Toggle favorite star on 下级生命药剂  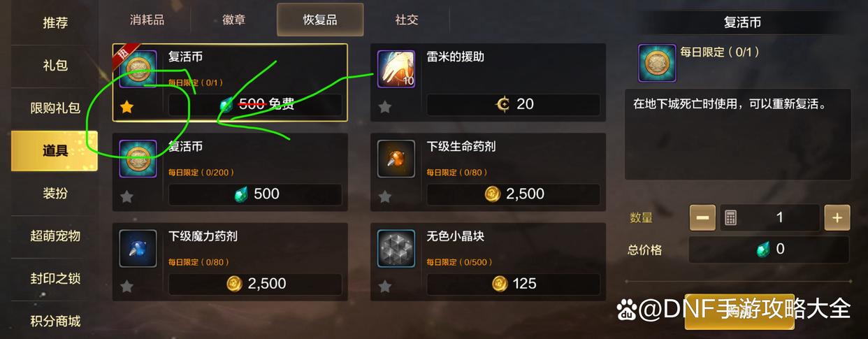pyautogui.click(x=385, y=196)
